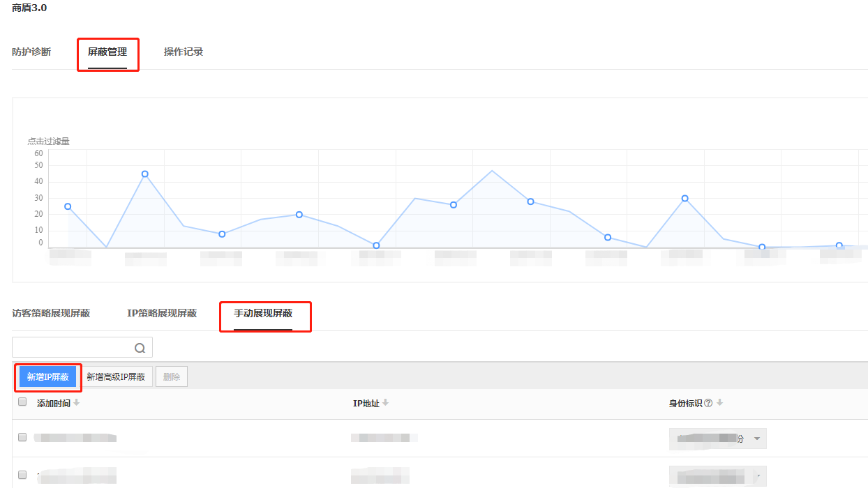Sort by IP地址 arrow icon

[x=385, y=403]
